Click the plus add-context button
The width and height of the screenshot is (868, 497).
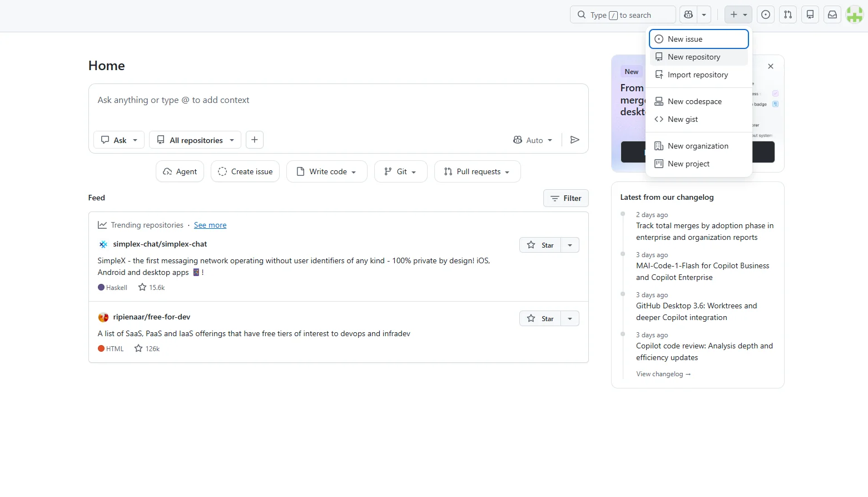pos(255,140)
